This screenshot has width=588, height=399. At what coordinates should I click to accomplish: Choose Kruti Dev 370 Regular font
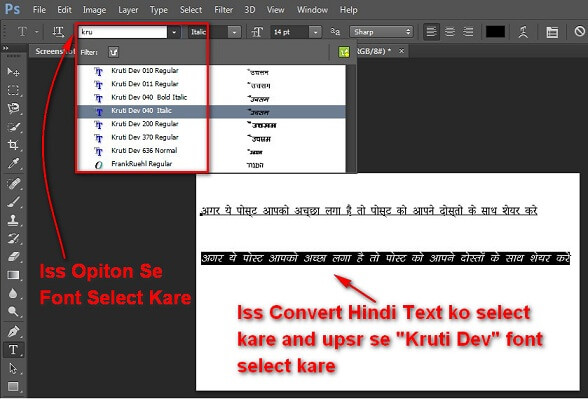(x=212, y=138)
